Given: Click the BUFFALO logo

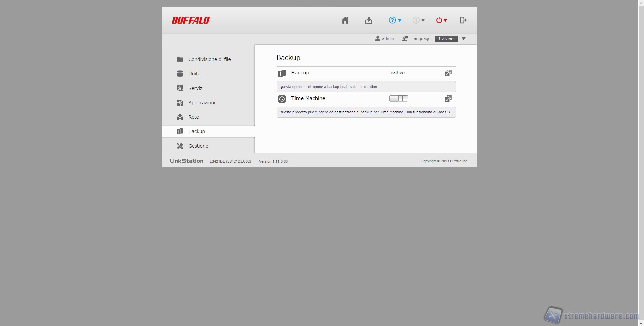Looking at the screenshot, I should (191, 20).
